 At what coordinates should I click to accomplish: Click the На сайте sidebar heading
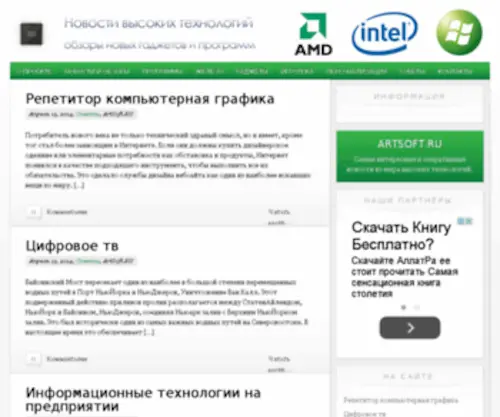(x=407, y=376)
